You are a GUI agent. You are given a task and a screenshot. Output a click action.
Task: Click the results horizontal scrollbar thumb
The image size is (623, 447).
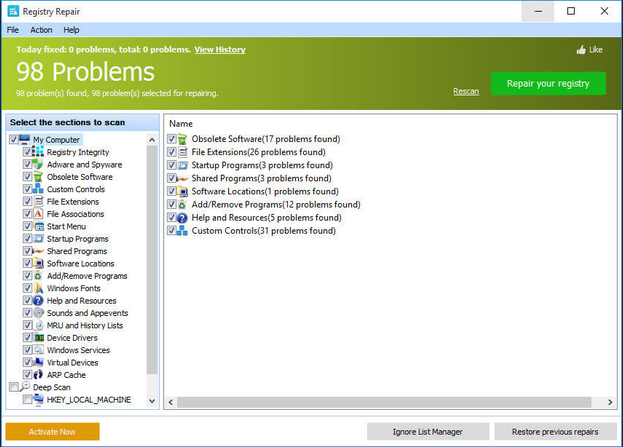(384, 402)
